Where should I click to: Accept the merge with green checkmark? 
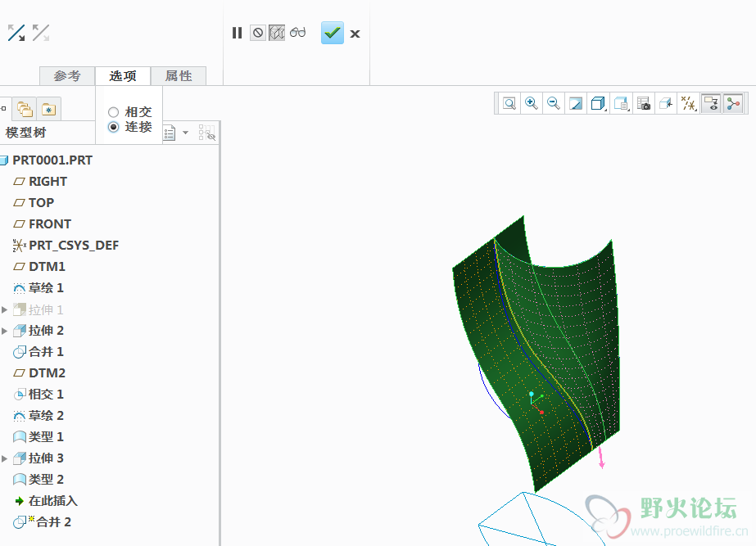tap(333, 33)
